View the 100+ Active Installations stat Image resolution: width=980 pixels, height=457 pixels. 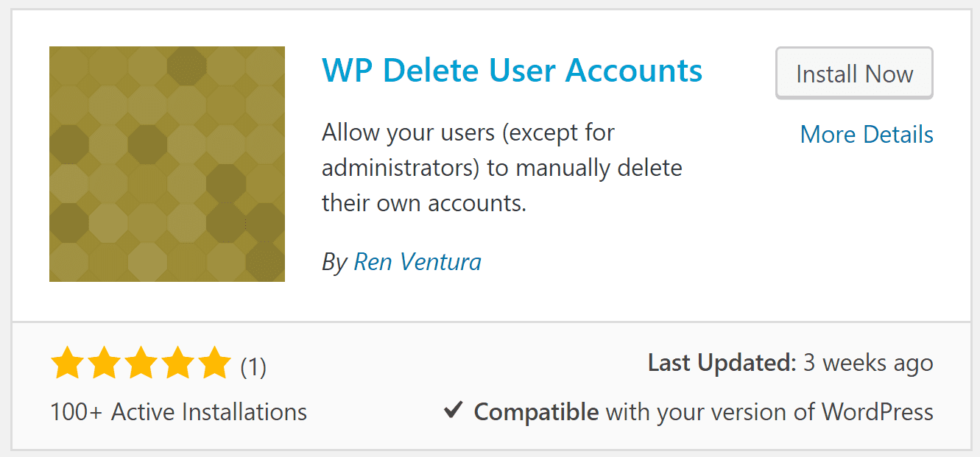pos(177,411)
